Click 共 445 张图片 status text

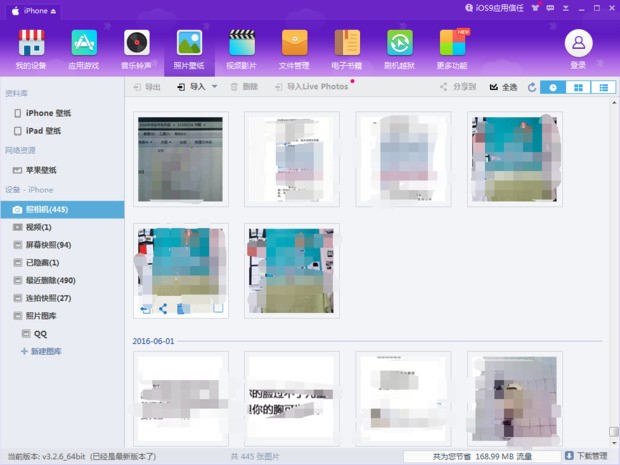pyautogui.click(x=255, y=456)
